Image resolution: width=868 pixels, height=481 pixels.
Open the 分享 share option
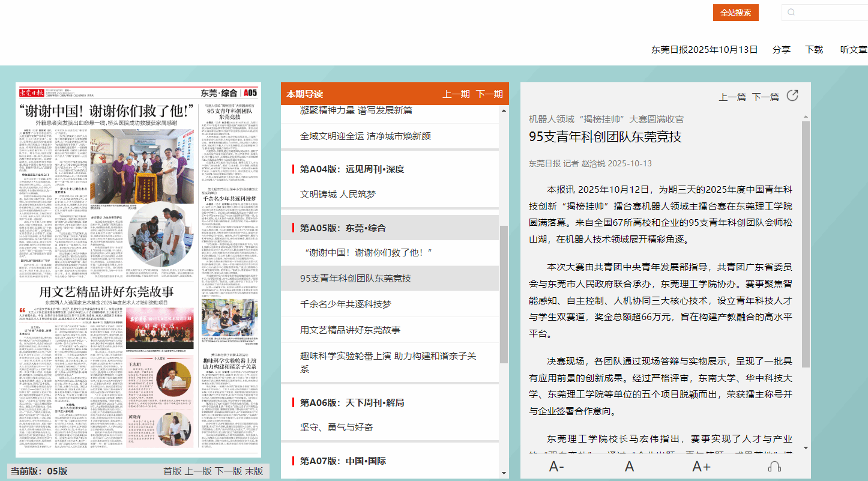click(781, 50)
